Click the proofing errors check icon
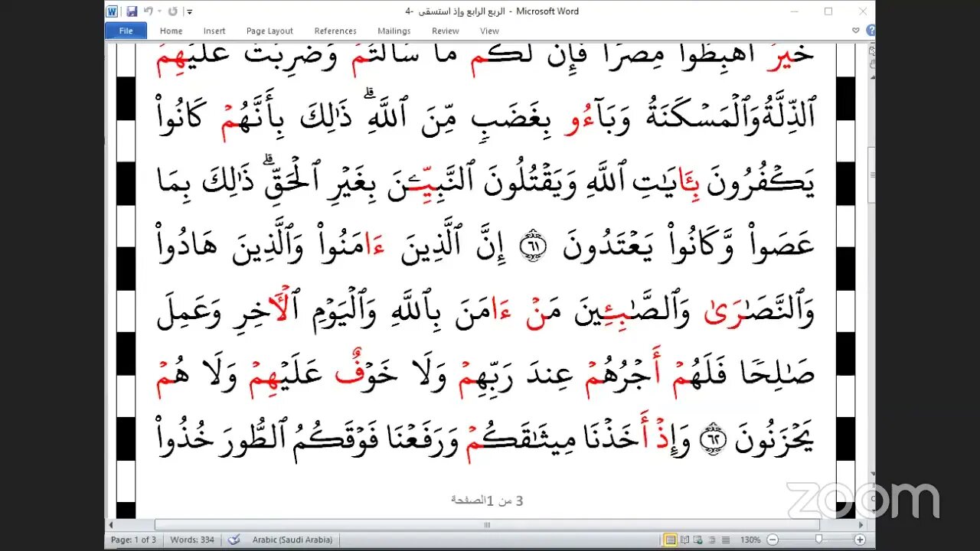Image resolution: width=980 pixels, height=551 pixels. (234, 540)
